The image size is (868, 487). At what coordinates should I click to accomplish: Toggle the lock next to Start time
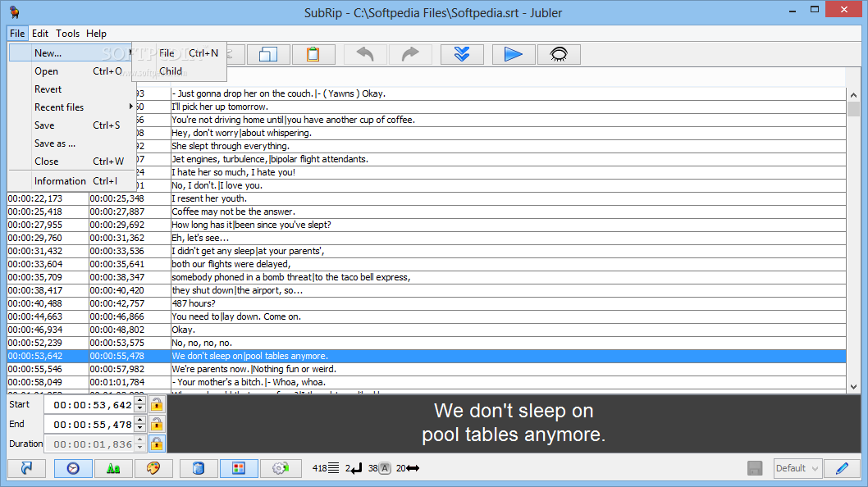[157, 404]
